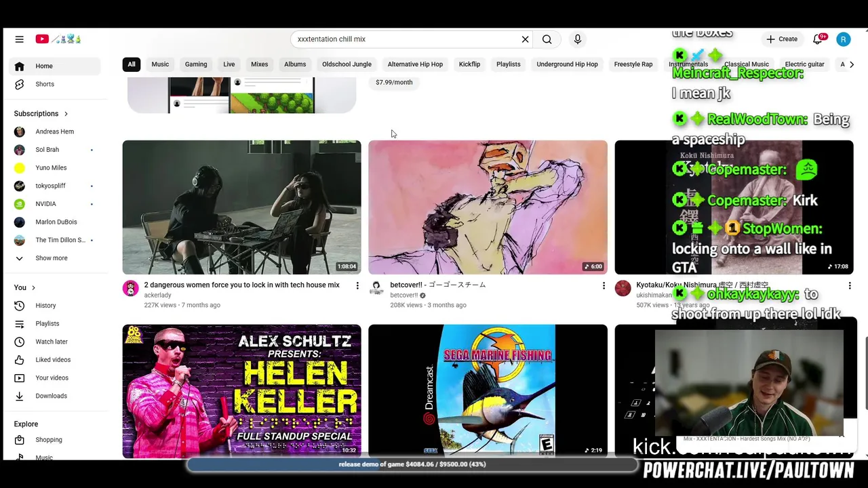The image size is (868, 488).
Task: Click ukishimakan channel avatar
Action: 623,289
